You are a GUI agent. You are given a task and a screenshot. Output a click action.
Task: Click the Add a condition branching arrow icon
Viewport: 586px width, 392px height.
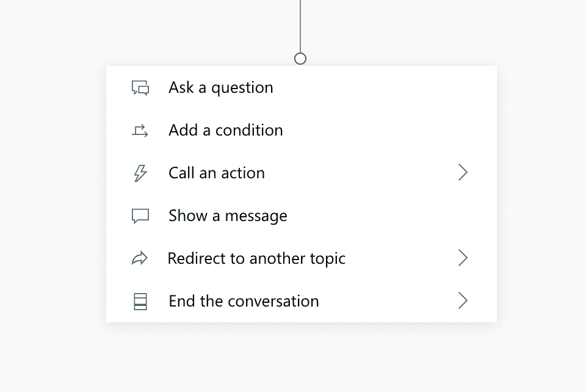tap(140, 131)
